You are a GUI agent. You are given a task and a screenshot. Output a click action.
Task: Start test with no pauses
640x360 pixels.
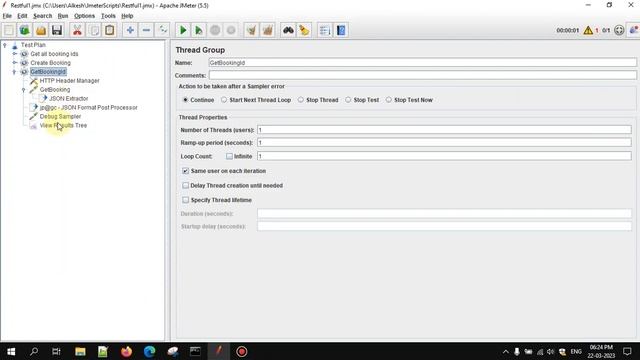[x=199, y=30]
